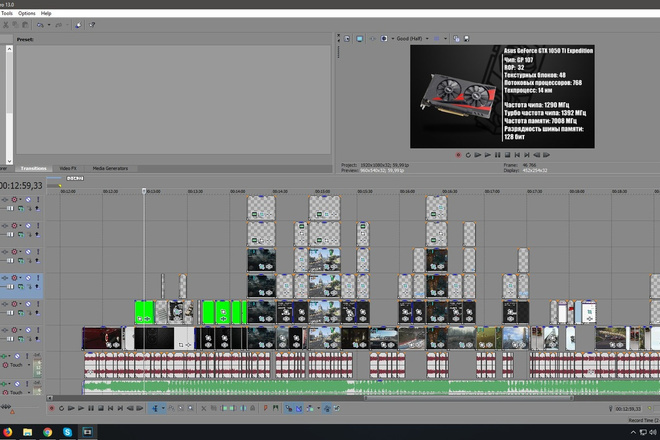Select the Normal Edit tool in timeline toolbar

[155, 408]
